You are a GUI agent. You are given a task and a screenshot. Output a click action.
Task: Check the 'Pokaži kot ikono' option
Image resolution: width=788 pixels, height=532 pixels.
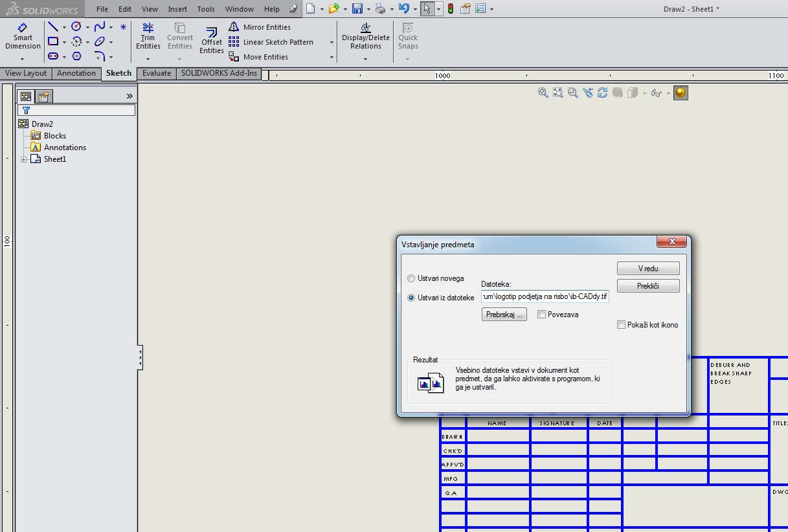tap(621, 325)
